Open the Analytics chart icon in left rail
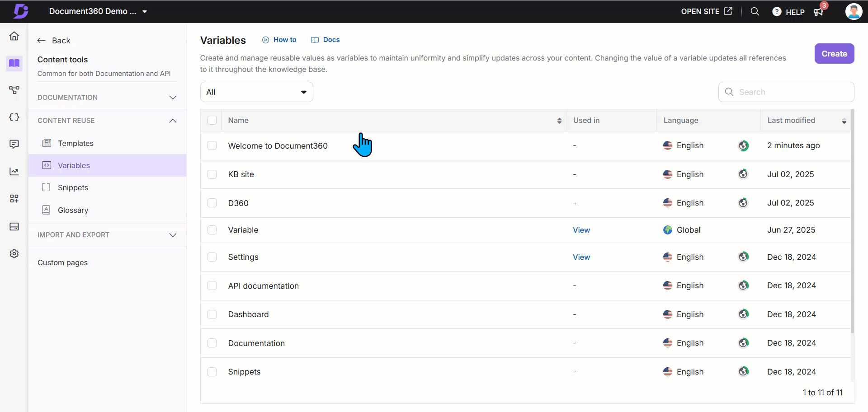Screen dimensions: 868x412 [14, 171]
